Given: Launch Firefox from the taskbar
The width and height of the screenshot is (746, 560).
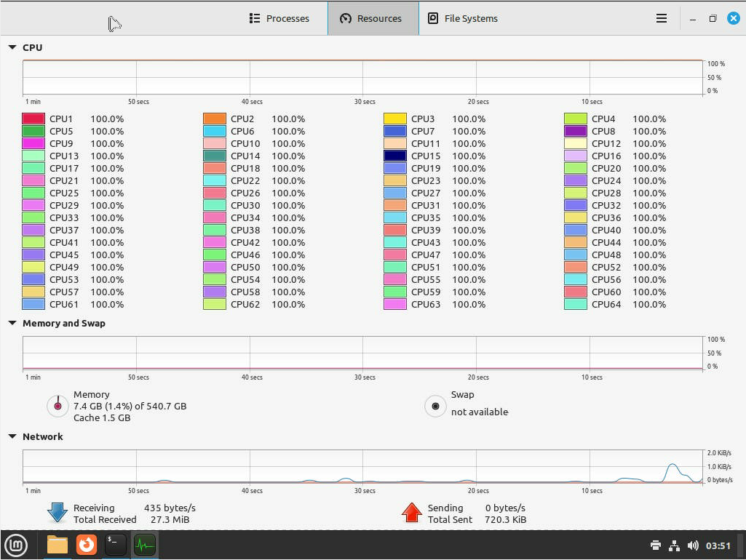Looking at the screenshot, I should pos(87,544).
